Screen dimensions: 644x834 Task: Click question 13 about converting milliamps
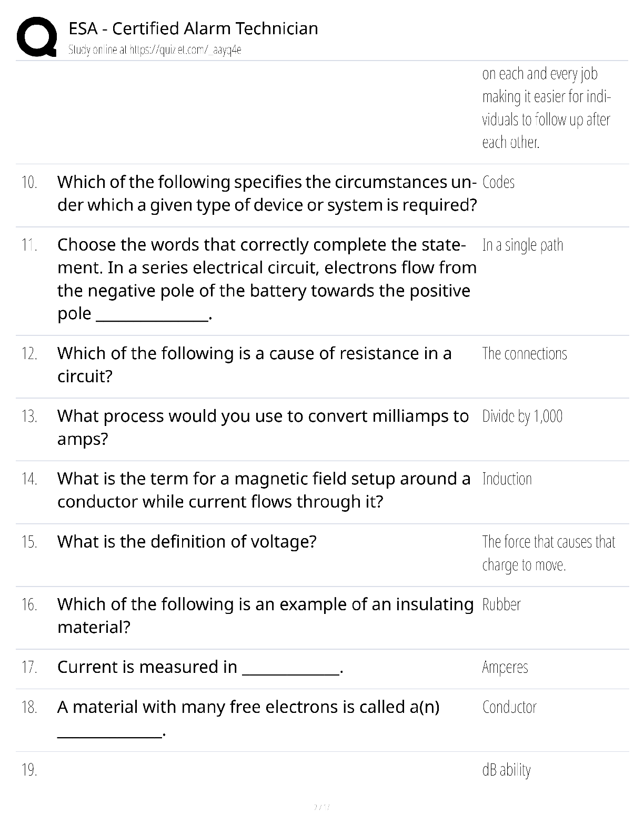click(263, 427)
